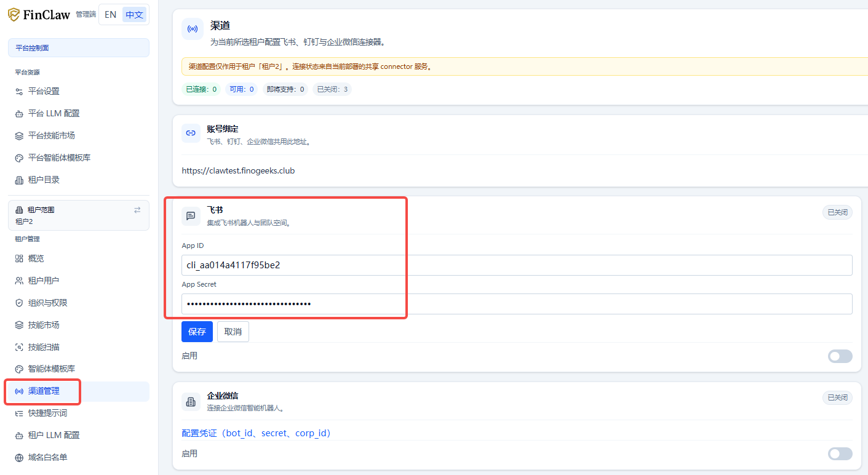Click the 飞书 已关闭 status tag
The width and height of the screenshot is (868, 475).
(x=837, y=212)
